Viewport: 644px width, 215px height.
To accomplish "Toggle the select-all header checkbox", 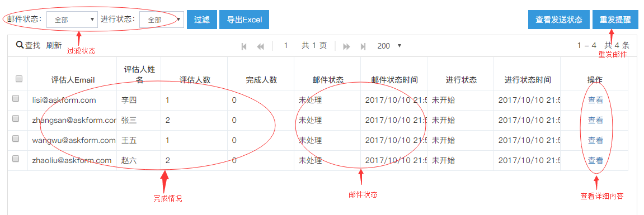I will click(x=19, y=79).
